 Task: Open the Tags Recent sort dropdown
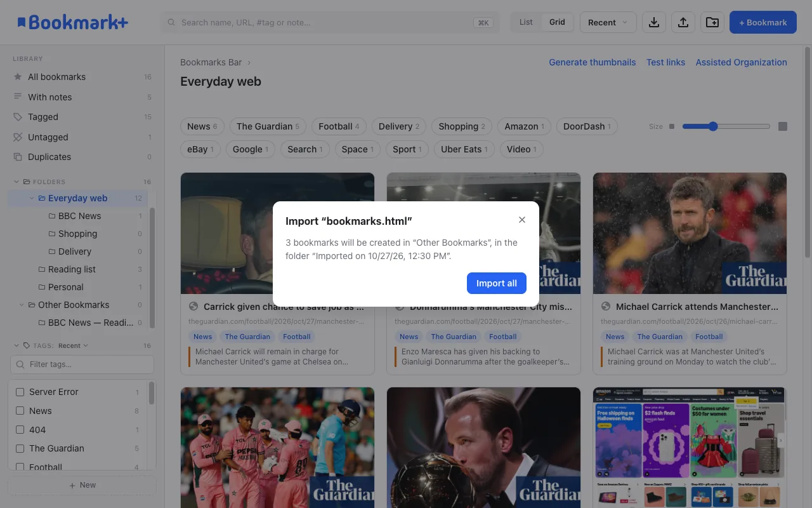click(x=73, y=345)
